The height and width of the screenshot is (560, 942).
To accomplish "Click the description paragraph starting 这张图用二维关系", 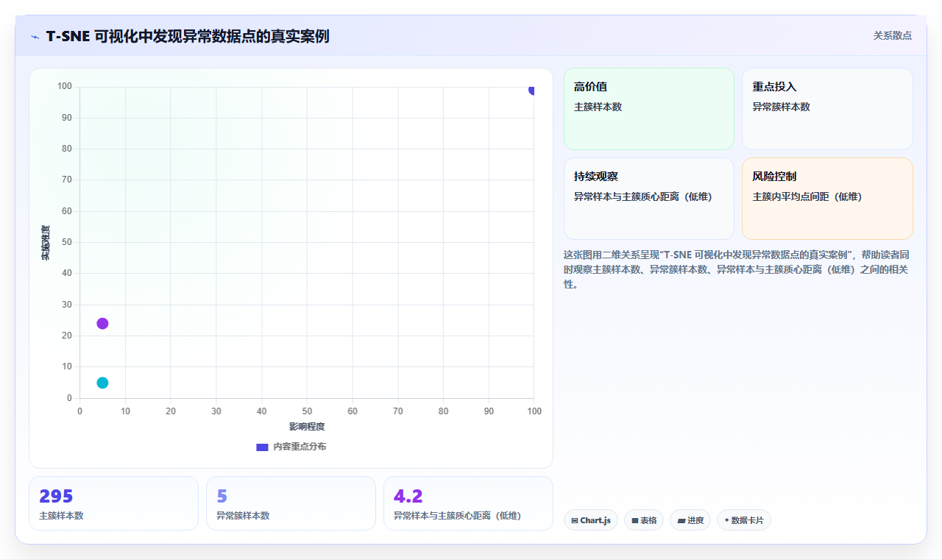I will 738,269.
